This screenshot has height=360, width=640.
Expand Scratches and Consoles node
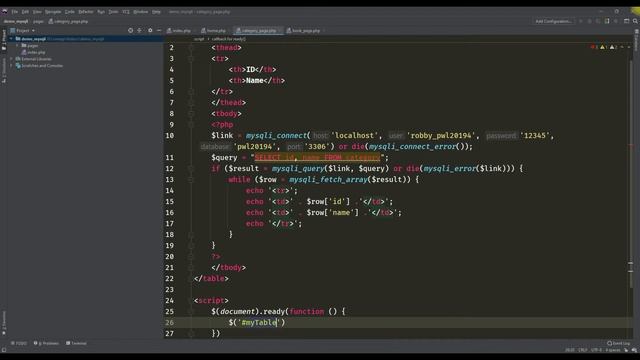11,66
